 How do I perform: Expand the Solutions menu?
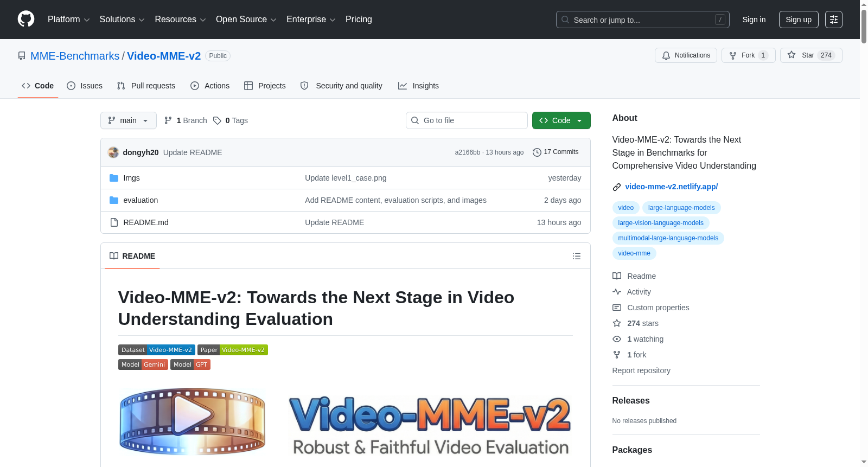[122, 20]
